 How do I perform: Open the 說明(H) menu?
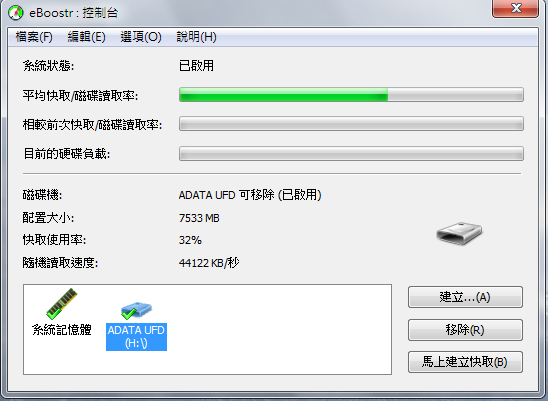[196, 37]
